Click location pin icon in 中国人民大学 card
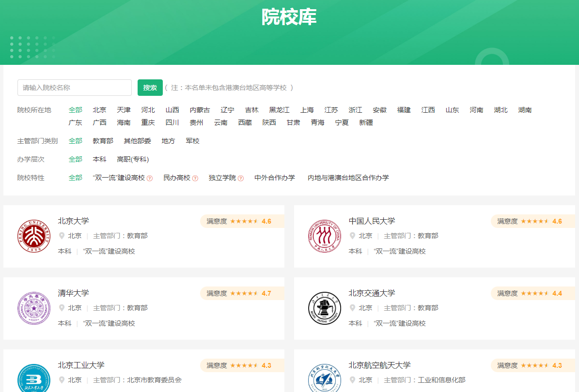Viewport: 579px width, 392px height. pyautogui.click(x=352, y=236)
